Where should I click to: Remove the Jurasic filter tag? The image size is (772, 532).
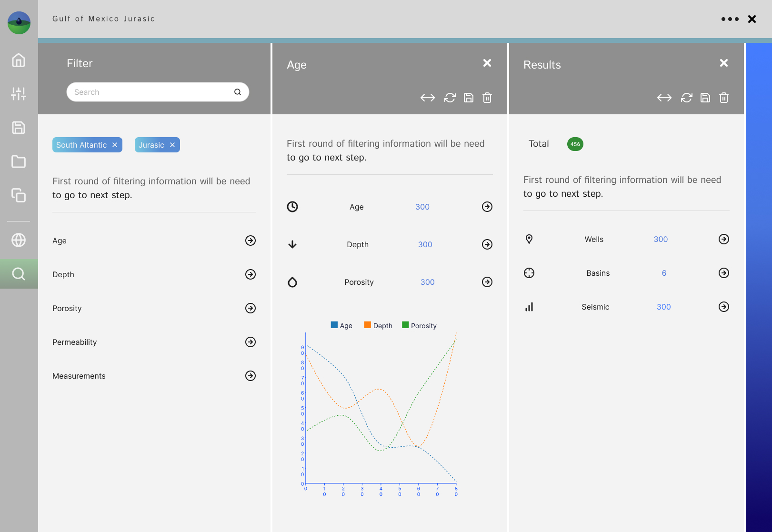pyautogui.click(x=172, y=145)
